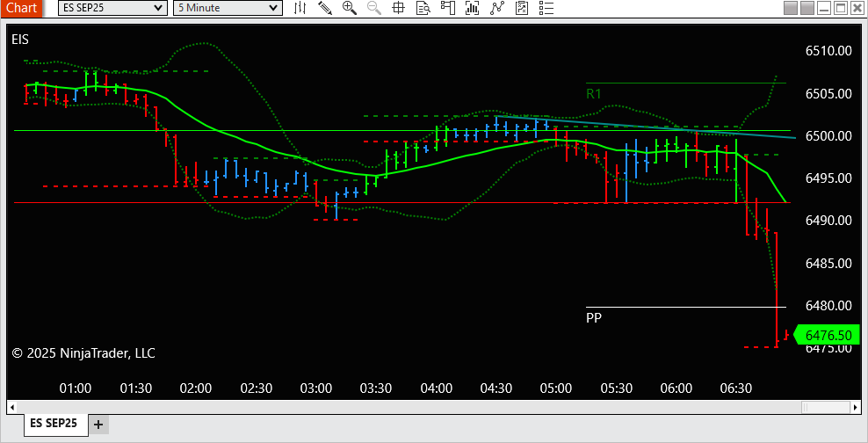This screenshot has width=868, height=443.
Task: Minimize the chart window
Action: (x=825, y=8)
